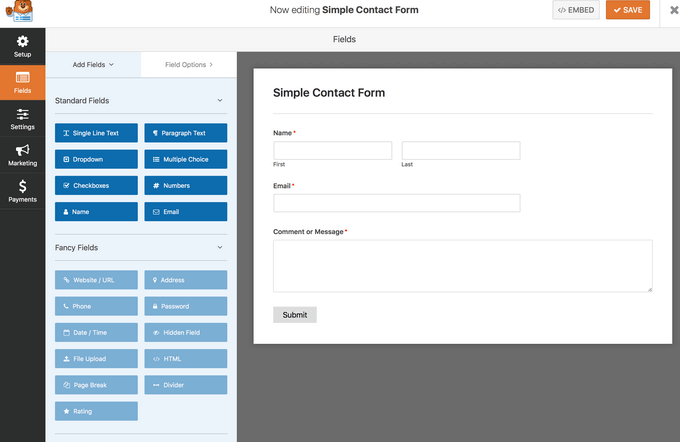Screen dimensions: 680x442
Task: Add a Date / Time field
Action: coord(96,333)
